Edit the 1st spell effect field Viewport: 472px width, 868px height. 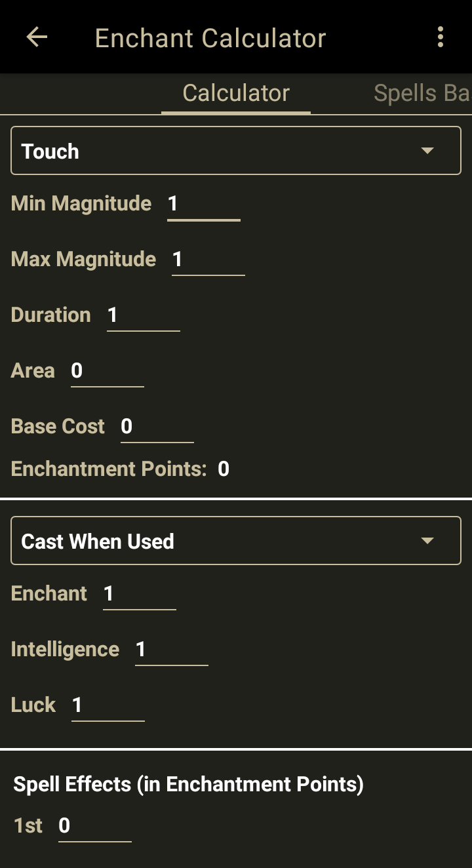pos(94,826)
